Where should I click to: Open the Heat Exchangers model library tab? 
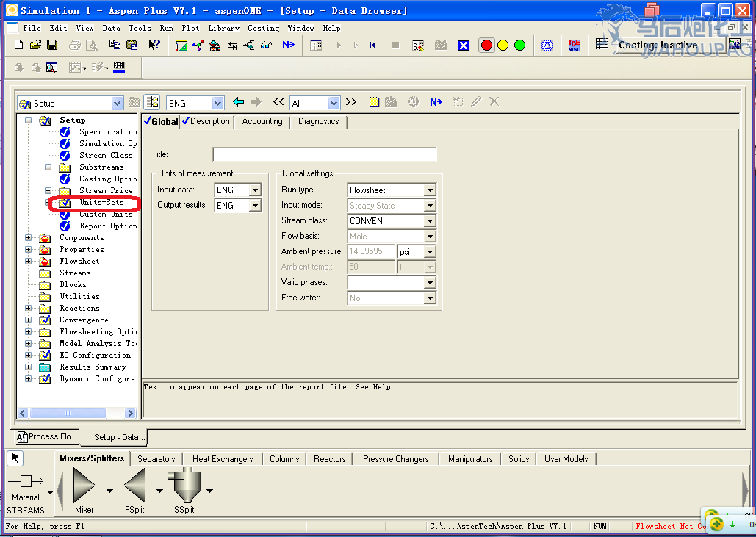pos(223,459)
